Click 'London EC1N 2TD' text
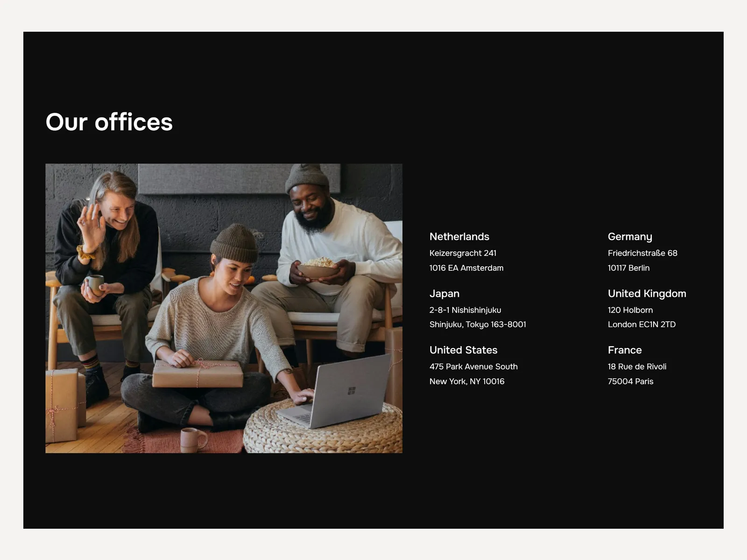 coord(642,324)
